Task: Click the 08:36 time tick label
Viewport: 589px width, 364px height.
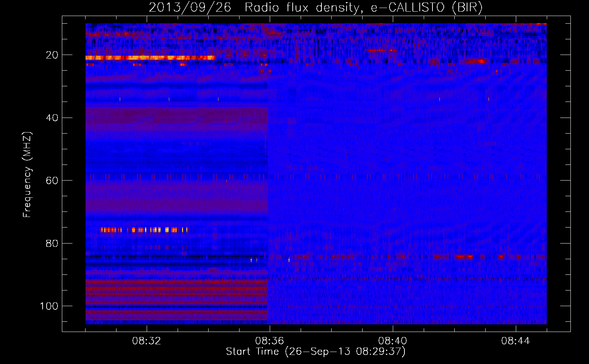Action: pyautogui.click(x=270, y=341)
